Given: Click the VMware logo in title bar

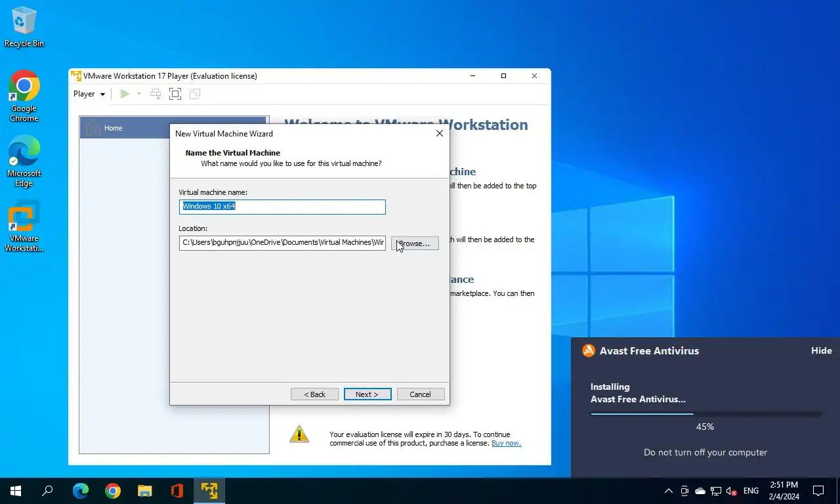Looking at the screenshot, I should point(76,75).
